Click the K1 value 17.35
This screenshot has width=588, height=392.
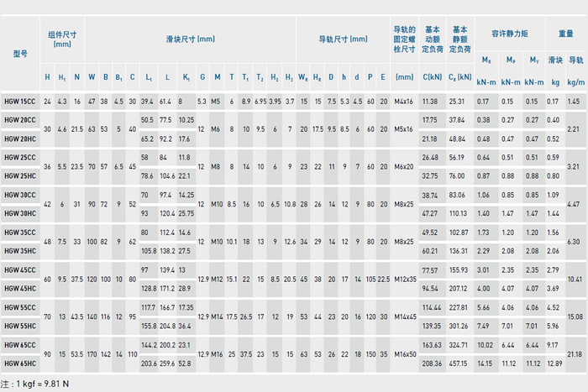[x=186, y=307]
